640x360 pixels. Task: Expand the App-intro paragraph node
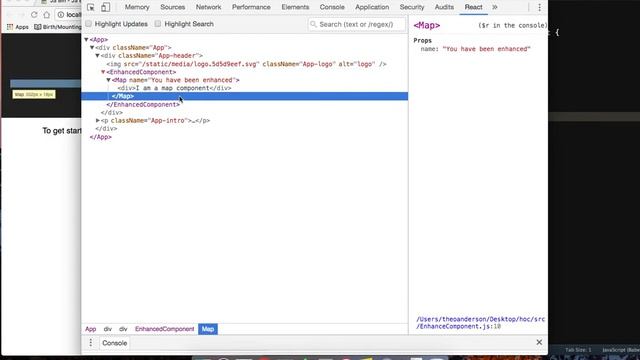coord(98,120)
